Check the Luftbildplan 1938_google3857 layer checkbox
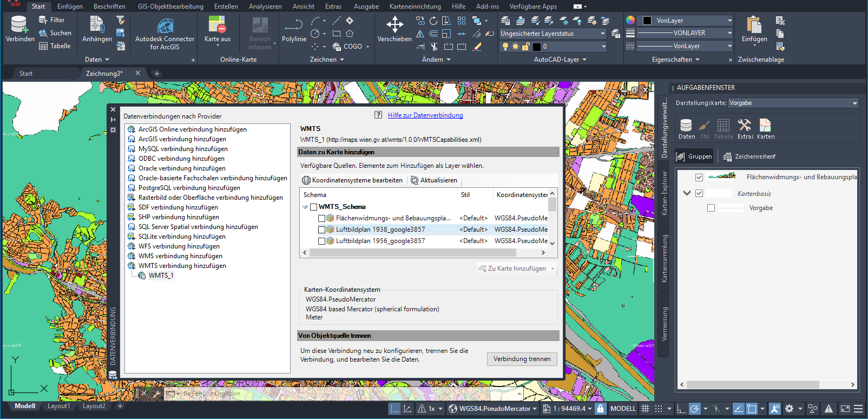868x419 pixels. (x=321, y=230)
